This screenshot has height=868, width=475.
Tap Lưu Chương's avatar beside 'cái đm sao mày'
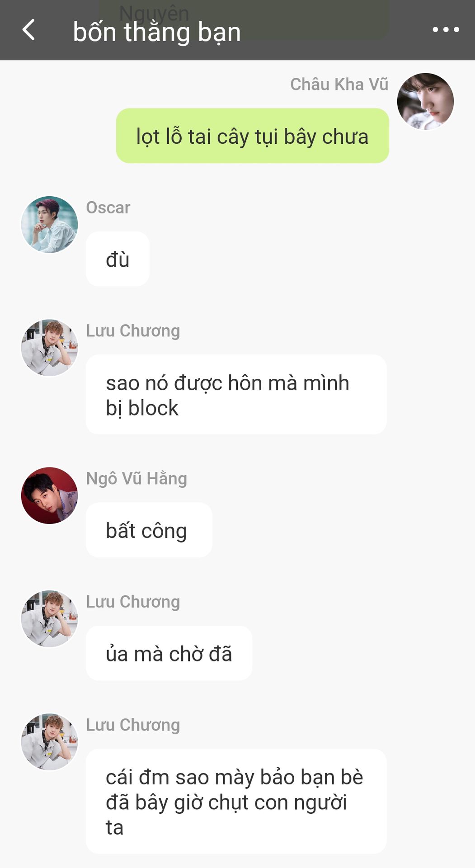(x=49, y=742)
